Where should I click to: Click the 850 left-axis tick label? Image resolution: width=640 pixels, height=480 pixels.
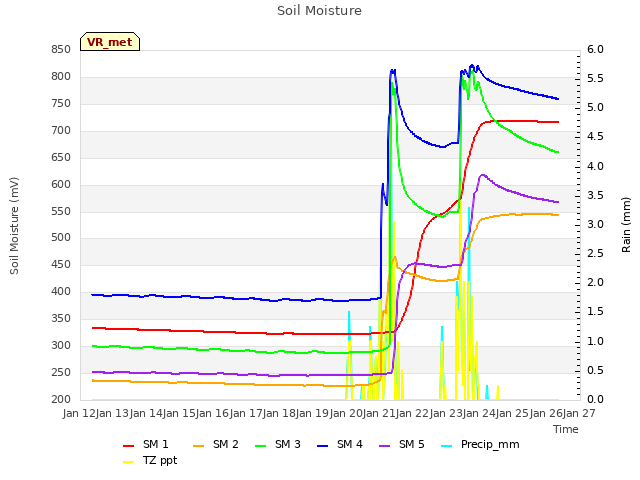(x=61, y=49)
